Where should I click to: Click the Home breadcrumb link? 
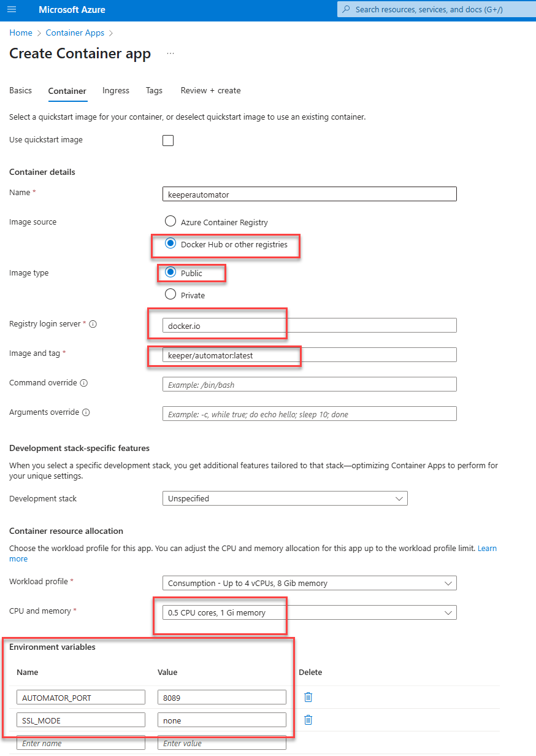click(x=21, y=33)
